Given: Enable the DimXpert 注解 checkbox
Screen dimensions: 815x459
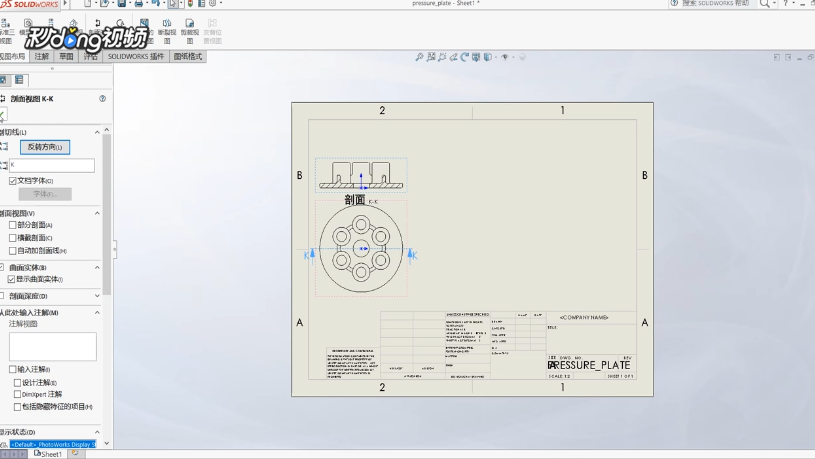Looking at the screenshot, I should point(17,394).
